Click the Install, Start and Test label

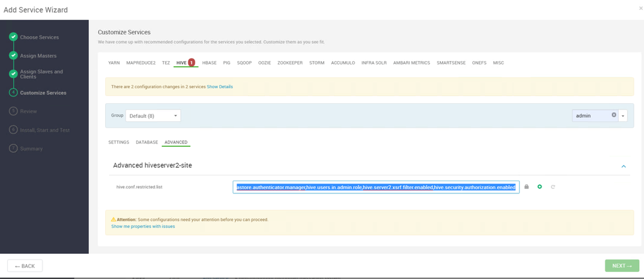point(44,130)
